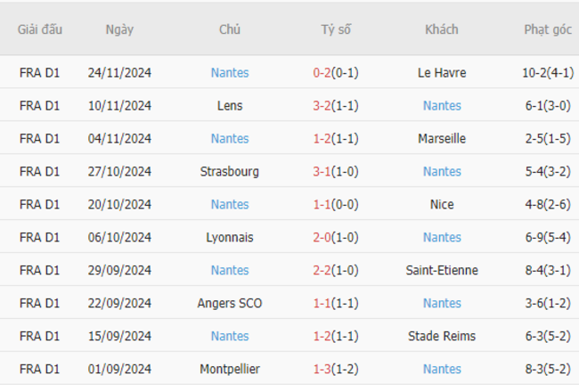Select the Saint-Etienne team name

tap(442, 270)
